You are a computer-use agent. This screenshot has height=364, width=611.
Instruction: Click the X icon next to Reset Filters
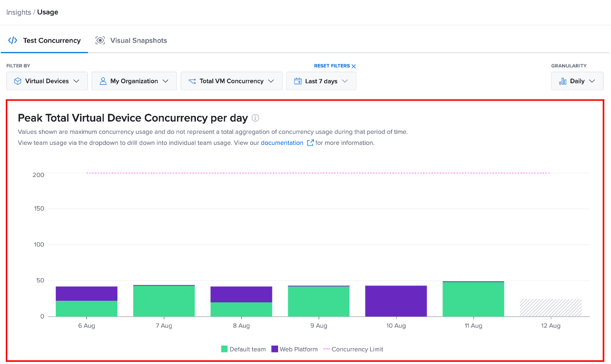(x=353, y=66)
